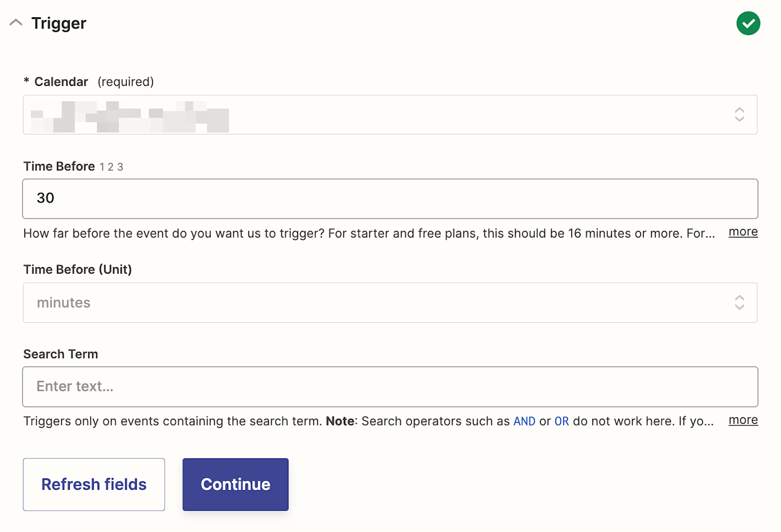
Task: Click the Search Term label
Action: [61, 354]
